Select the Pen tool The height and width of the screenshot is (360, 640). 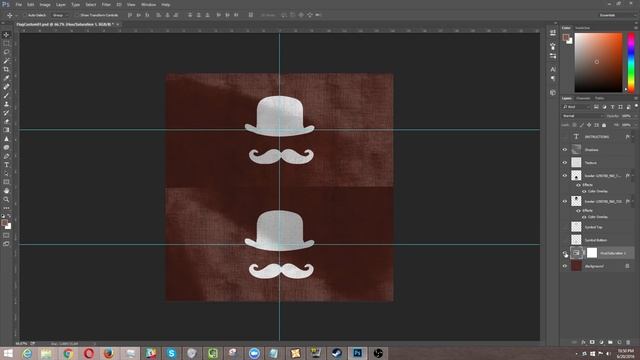[6, 156]
